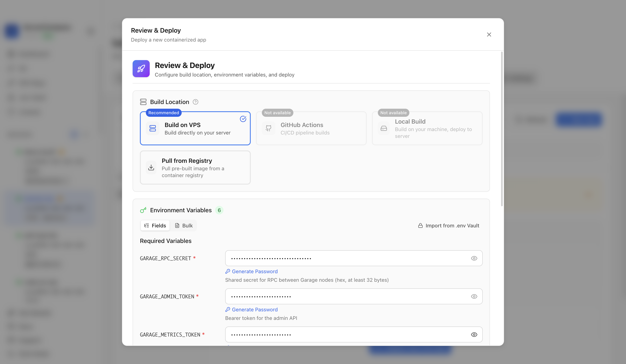Image resolution: width=626 pixels, height=364 pixels.
Task: Click the key icon beside admin token Generate Password
Action: click(228, 309)
